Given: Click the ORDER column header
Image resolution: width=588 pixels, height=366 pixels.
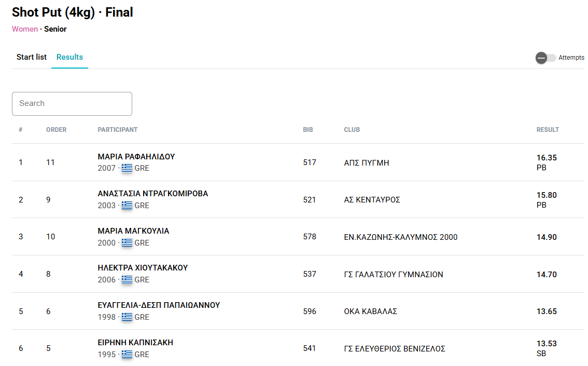Looking at the screenshot, I should point(56,130).
